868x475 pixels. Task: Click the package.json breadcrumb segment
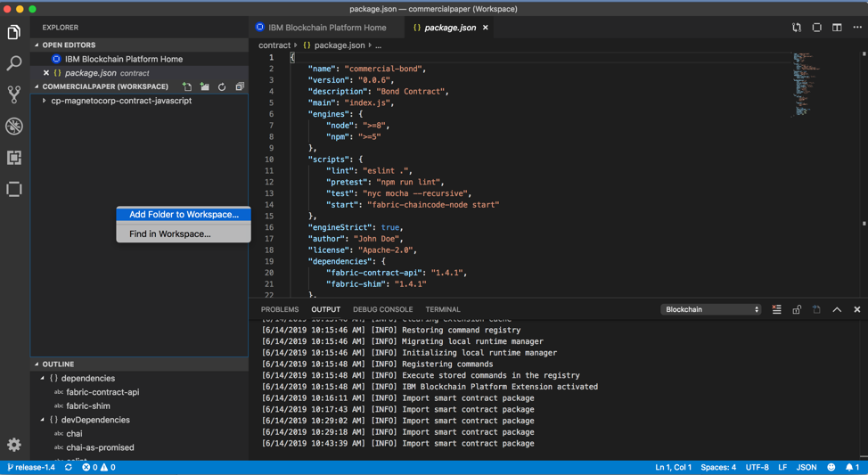(x=340, y=45)
